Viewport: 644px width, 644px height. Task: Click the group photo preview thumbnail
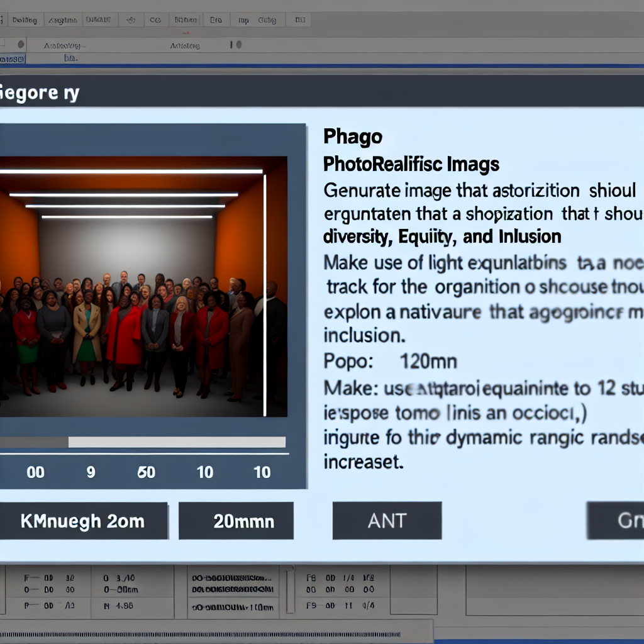point(143,286)
